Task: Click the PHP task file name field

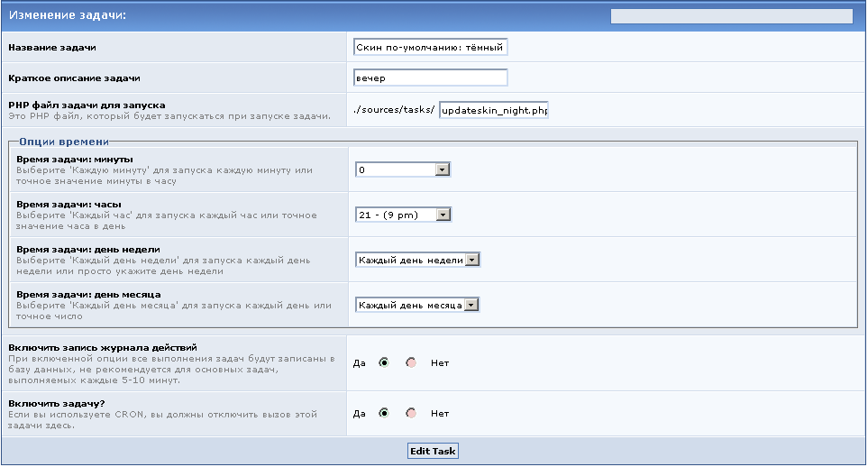Action: click(x=493, y=110)
